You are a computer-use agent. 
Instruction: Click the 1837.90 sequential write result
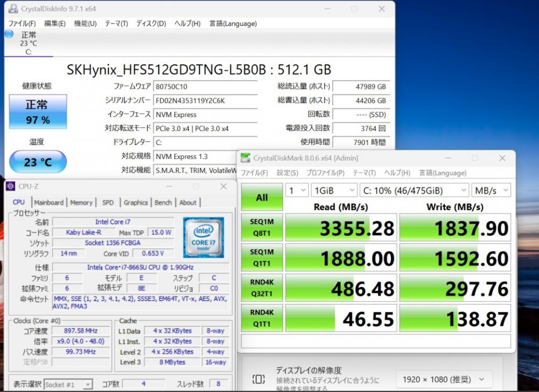coord(455,228)
